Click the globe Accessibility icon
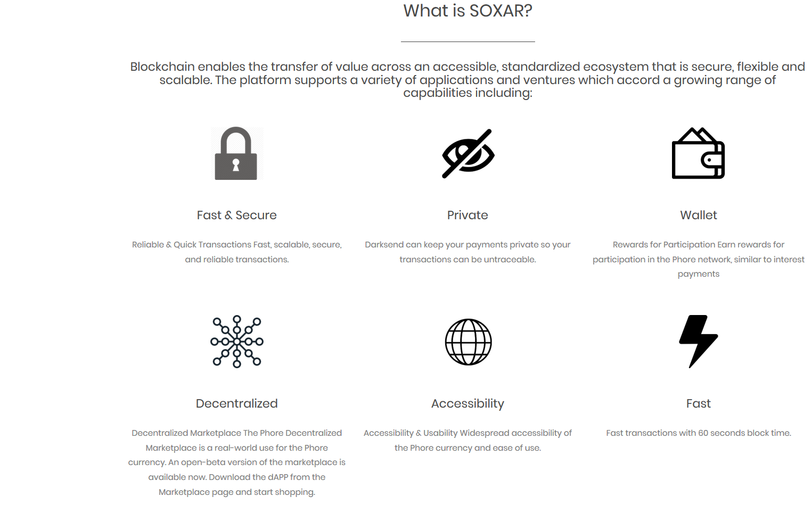 [x=468, y=342]
